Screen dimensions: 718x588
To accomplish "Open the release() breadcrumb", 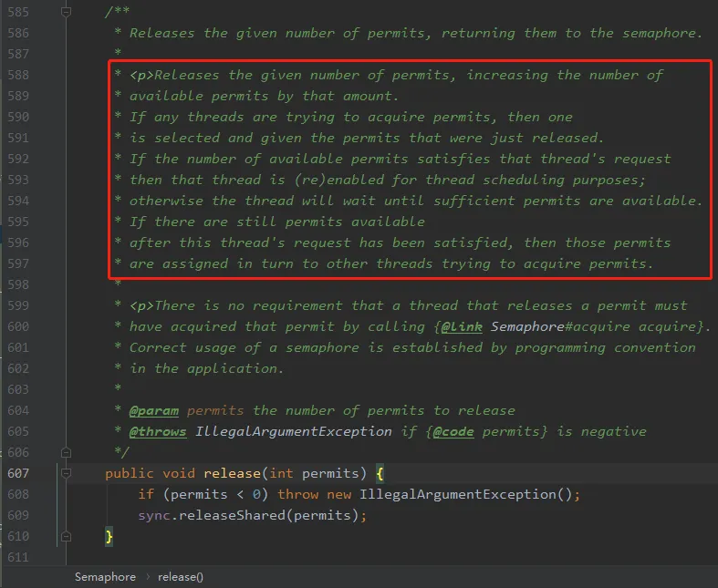I will pos(181,577).
